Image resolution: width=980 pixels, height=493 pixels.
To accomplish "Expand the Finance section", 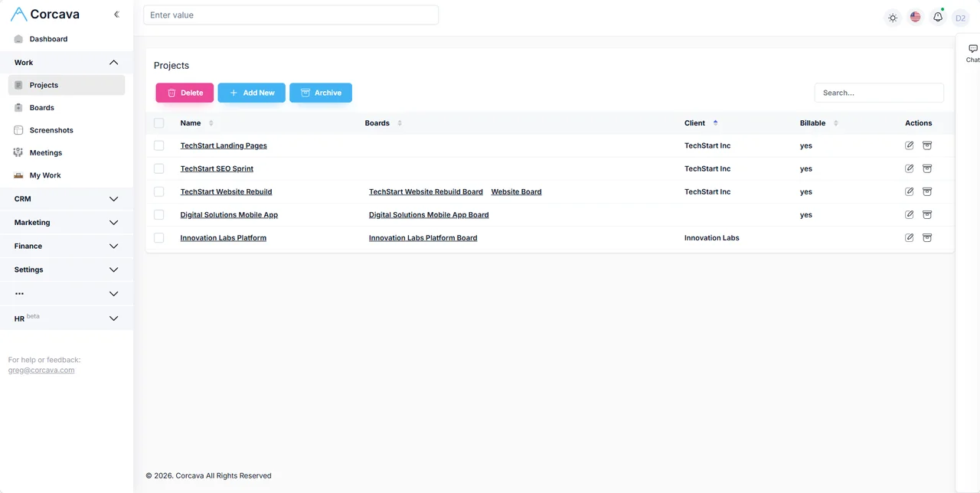I will [67, 246].
